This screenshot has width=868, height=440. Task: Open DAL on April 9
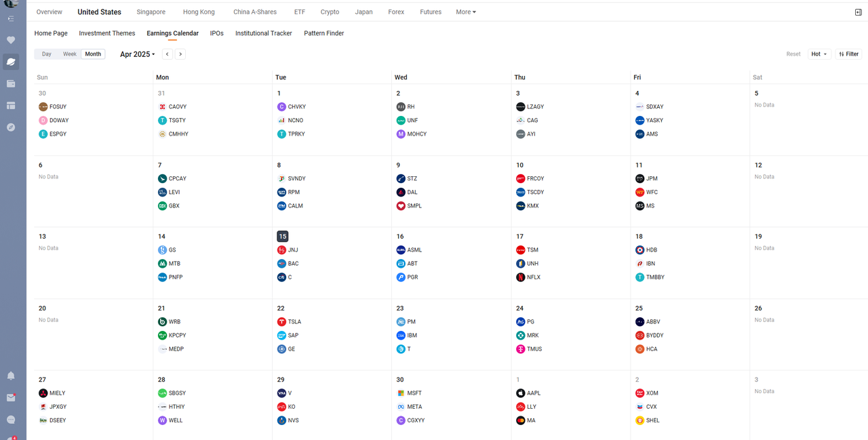tap(407, 193)
